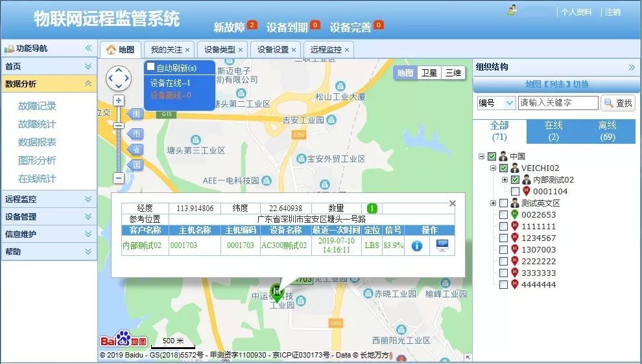The image size is (642, 364).
Task: Expand the 首页 section
Action: coord(88,66)
